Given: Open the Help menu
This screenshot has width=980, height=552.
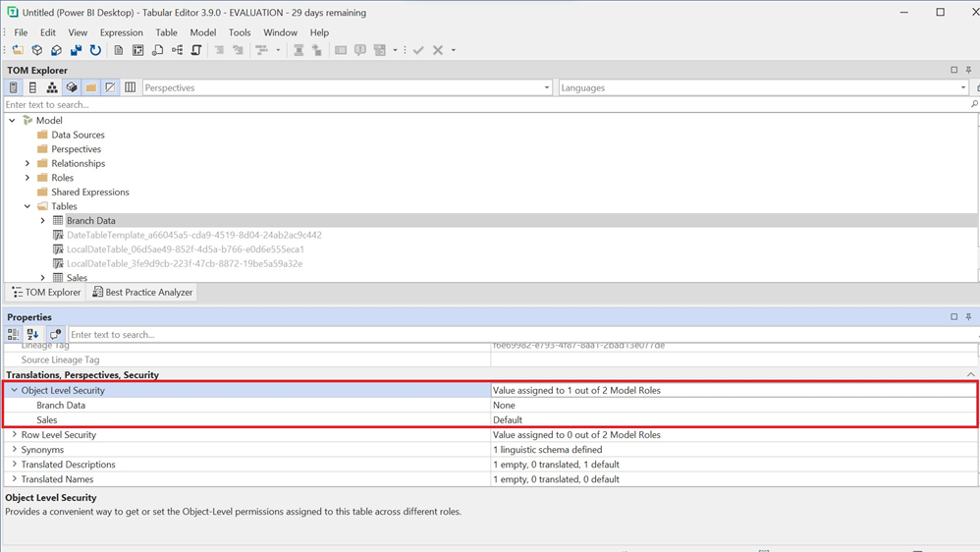Looking at the screenshot, I should [319, 32].
